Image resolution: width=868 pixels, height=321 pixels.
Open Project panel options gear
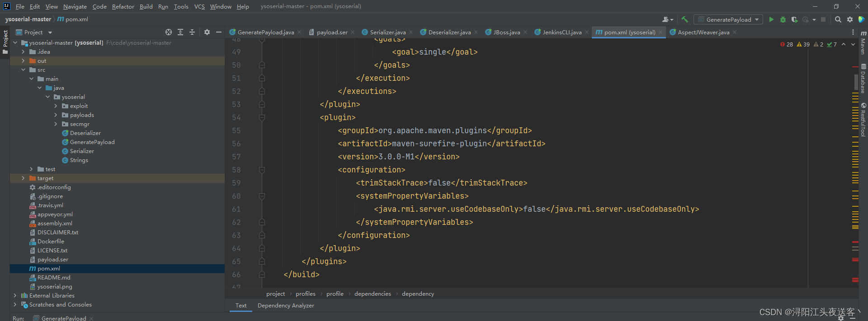click(x=207, y=32)
